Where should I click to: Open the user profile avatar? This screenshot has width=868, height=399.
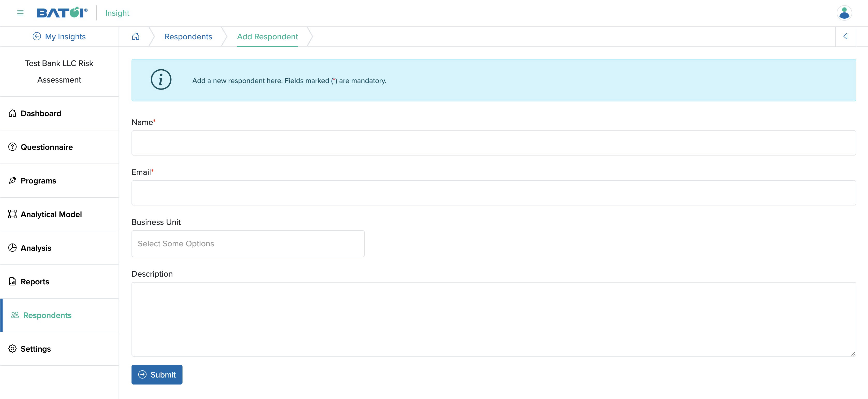(844, 13)
